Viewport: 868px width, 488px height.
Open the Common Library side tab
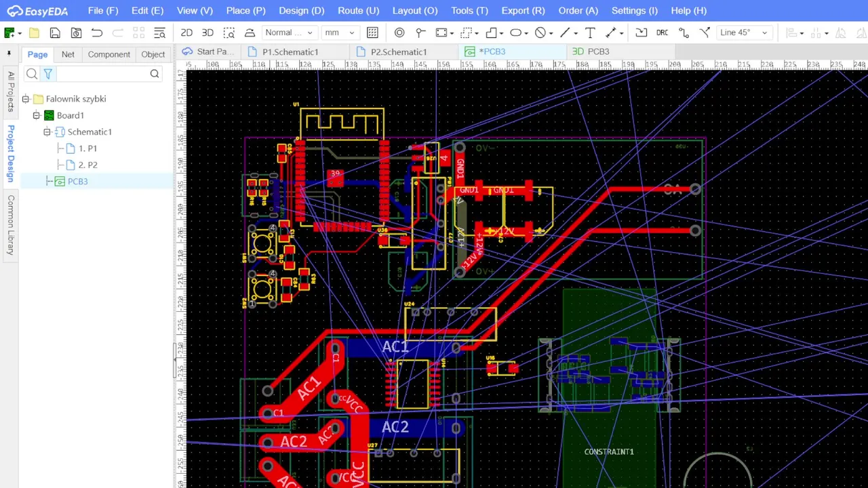pos(10,225)
